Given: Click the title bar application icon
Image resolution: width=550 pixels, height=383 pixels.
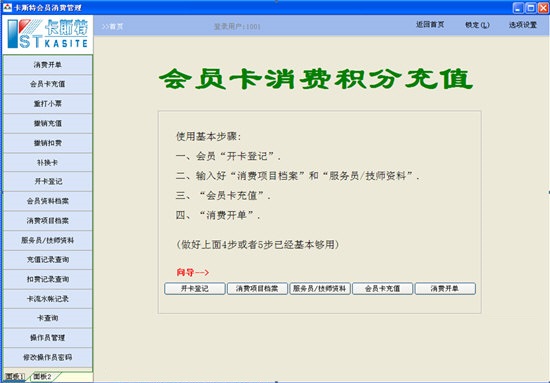Looking at the screenshot, I should pos(7,7).
